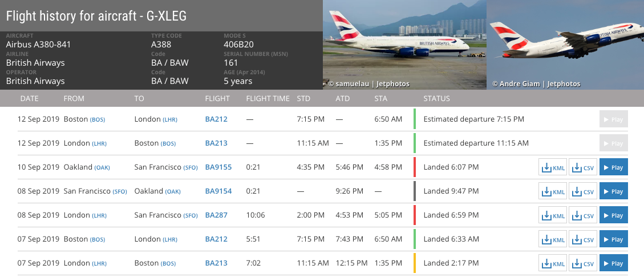Click Boston (BOS) origin on 12 Sep
This screenshot has height=277, width=644.
coord(98,119)
